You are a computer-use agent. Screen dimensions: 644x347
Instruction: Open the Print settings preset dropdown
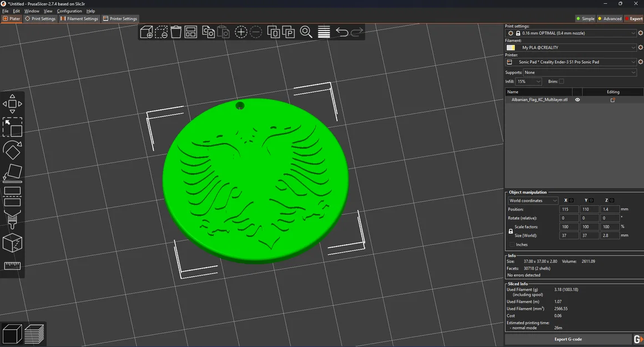(571, 33)
